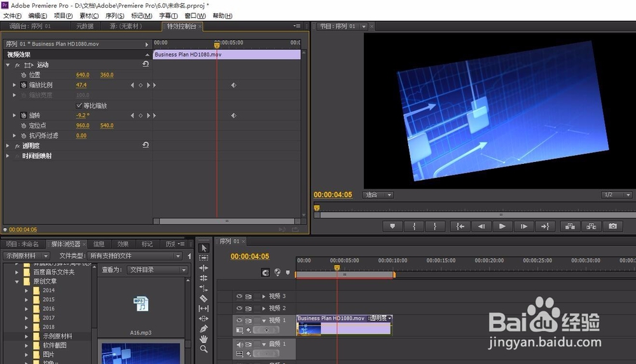Open 查看为 view as dropdown
This screenshot has width=636, height=364.
click(157, 269)
